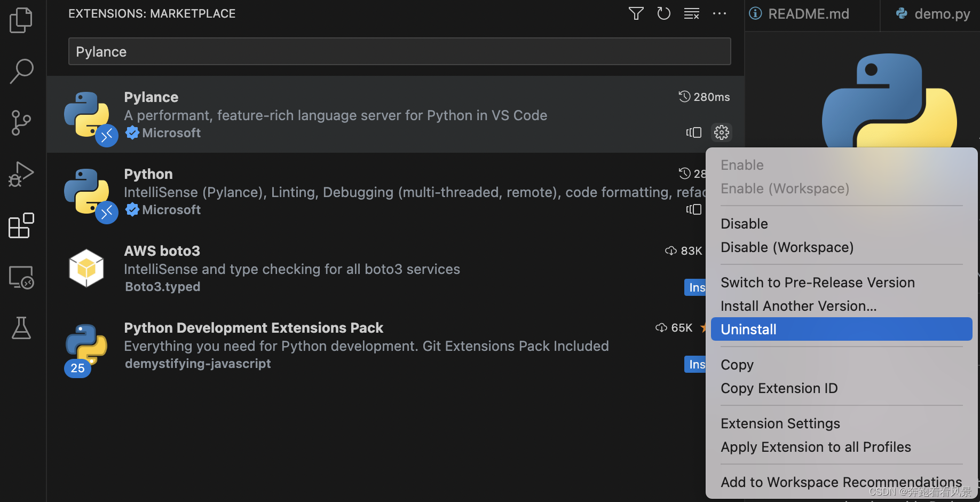This screenshot has height=502, width=980.
Task: Select Disable (Workspace) option
Action: pyautogui.click(x=787, y=247)
